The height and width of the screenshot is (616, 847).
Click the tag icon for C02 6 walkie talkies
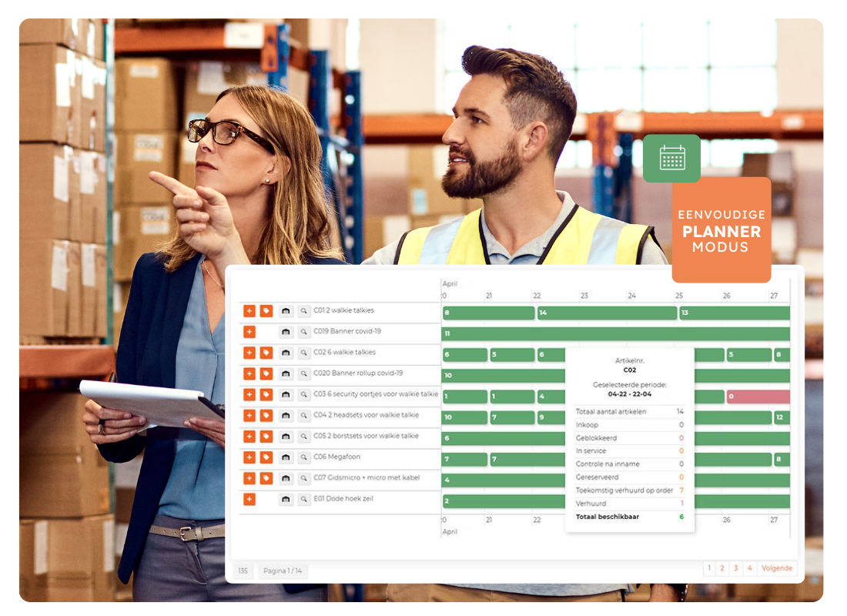[x=266, y=353]
